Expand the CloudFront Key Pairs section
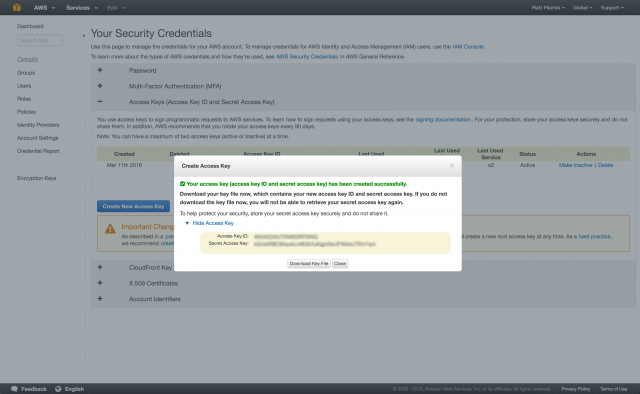This screenshot has width=640, height=394. pyautogui.click(x=100, y=267)
